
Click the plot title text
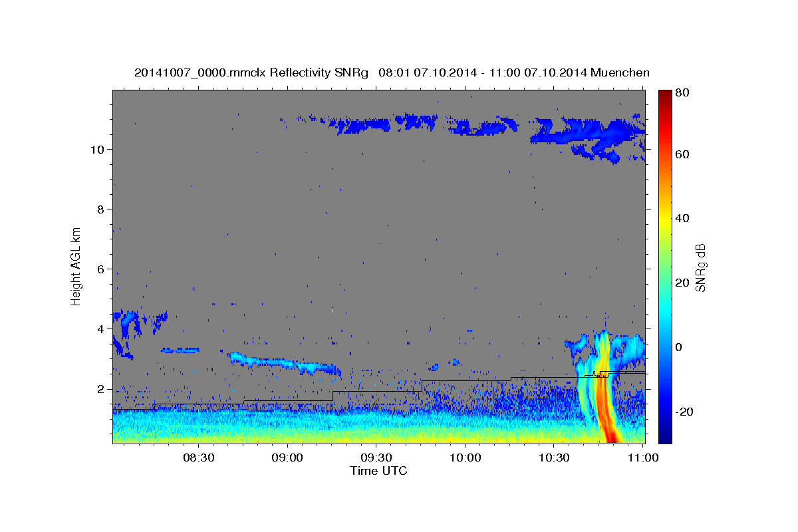tap(392, 72)
